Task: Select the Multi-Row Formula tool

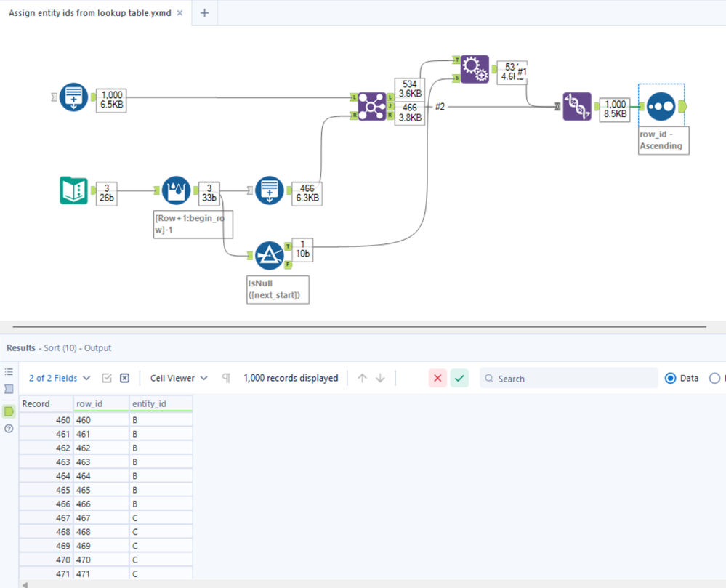Action: 176,190
